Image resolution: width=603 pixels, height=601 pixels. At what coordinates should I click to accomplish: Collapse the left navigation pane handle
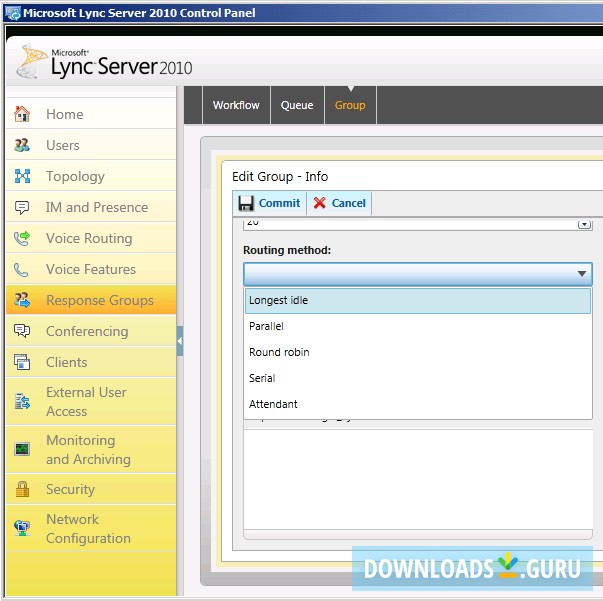[x=180, y=342]
